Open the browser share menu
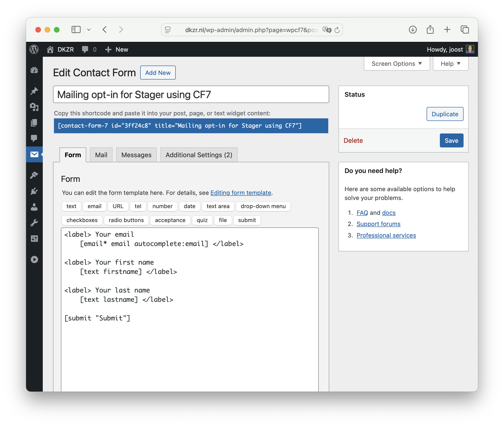The width and height of the screenshot is (504, 426). (x=430, y=30)
